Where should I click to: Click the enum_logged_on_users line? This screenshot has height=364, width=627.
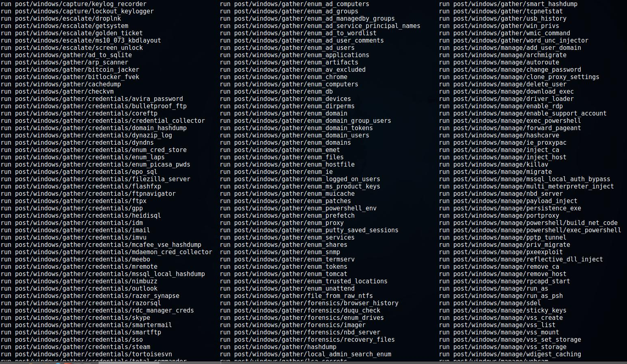coord(300,179)
